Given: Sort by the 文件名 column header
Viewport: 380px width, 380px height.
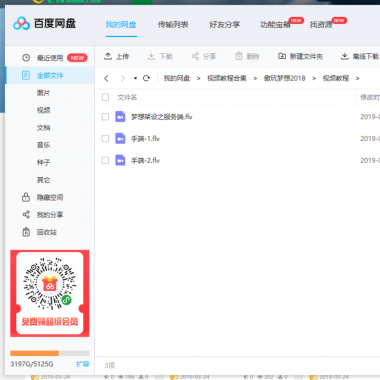Looking at the screenshot, I should [127, 97].
